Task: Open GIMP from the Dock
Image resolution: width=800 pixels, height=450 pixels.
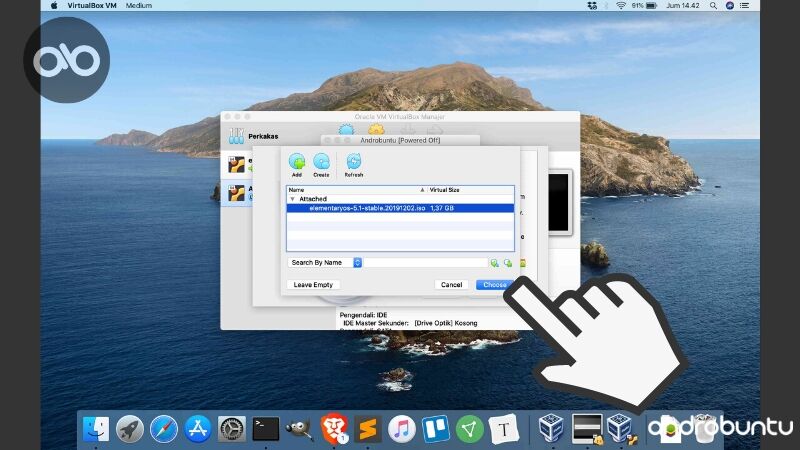Action: [299, 429]
